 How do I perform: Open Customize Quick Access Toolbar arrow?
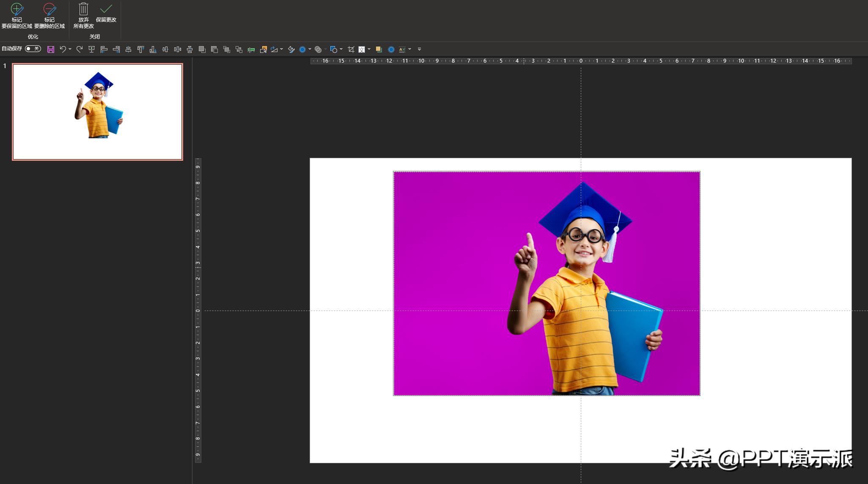pos(419,49)
